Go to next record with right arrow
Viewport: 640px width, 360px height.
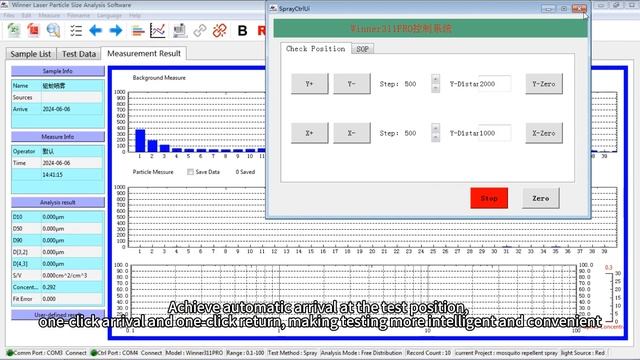116,31
